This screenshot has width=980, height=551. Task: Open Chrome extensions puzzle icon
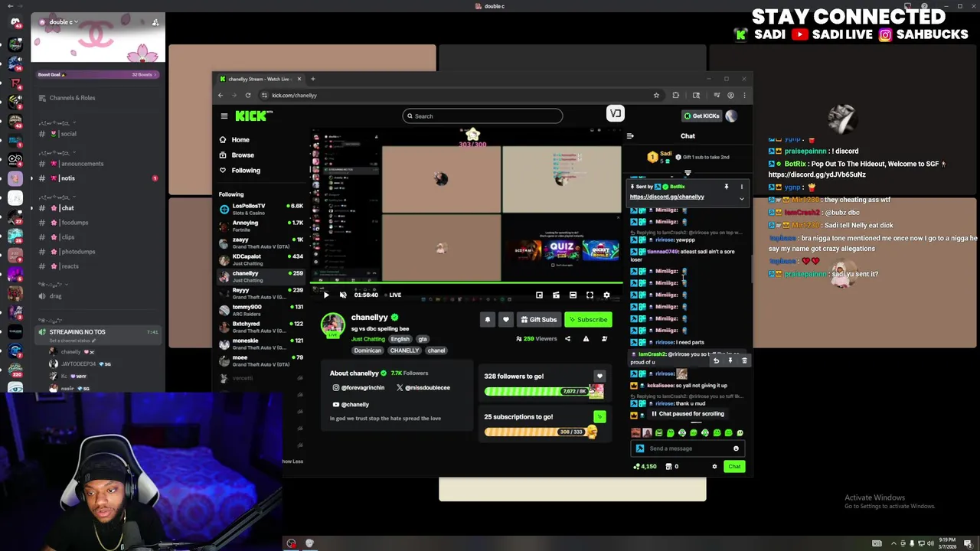point(675,96)
